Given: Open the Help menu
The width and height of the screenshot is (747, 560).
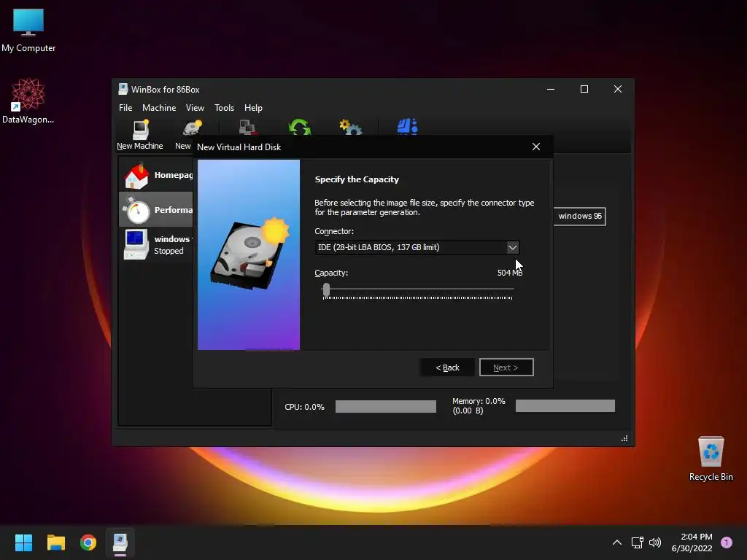Looking at the screenshot, I should click(253, 108).
